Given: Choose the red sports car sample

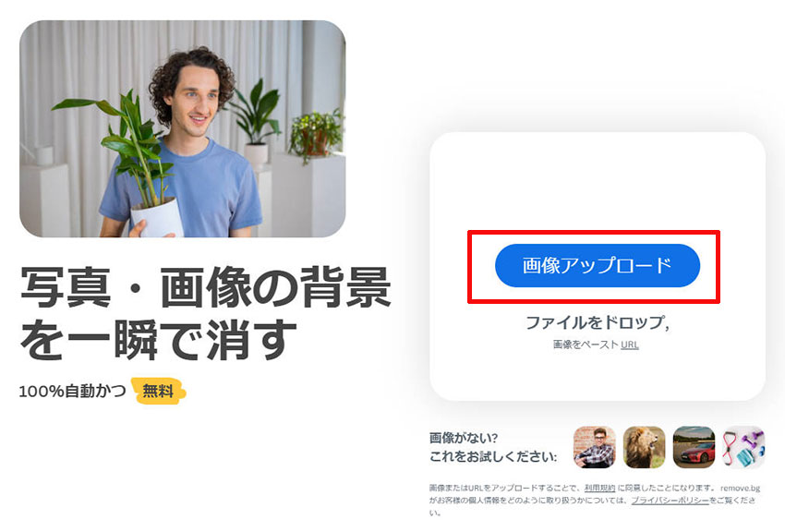Looking at the screenshot, I should pyautogui.click(x=694, y=447).
